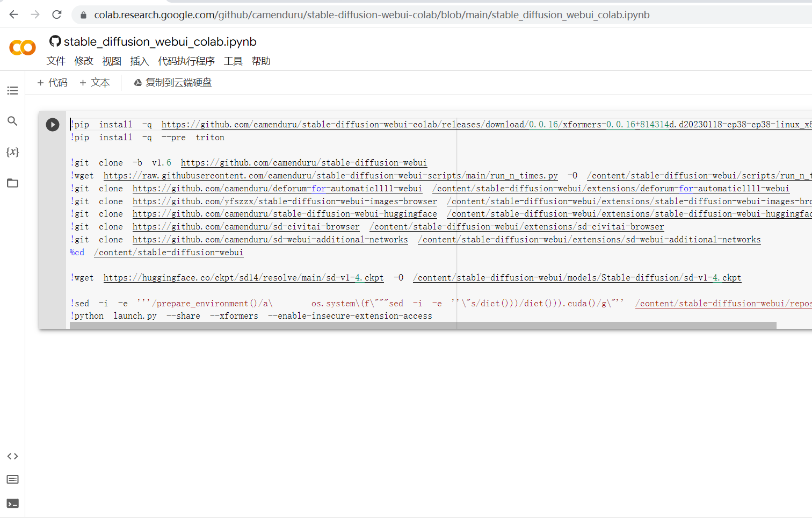Open the xformers release download link
The image size is (812, 532).
click(x=487, y=125)
